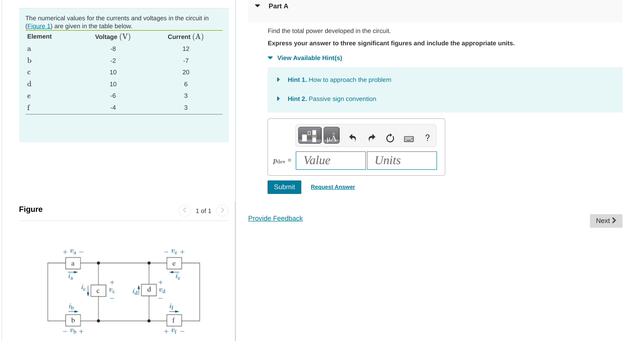Image resolution: width=644 pixels, height=341 pixels.
Task: Undo the last answer edit
Action: click(352, 138)
